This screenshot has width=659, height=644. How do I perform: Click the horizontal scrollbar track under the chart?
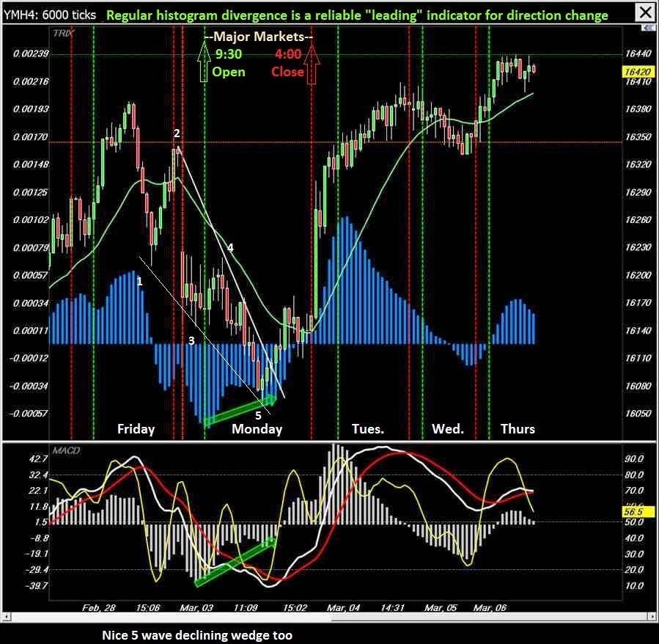tap(328, 617)
